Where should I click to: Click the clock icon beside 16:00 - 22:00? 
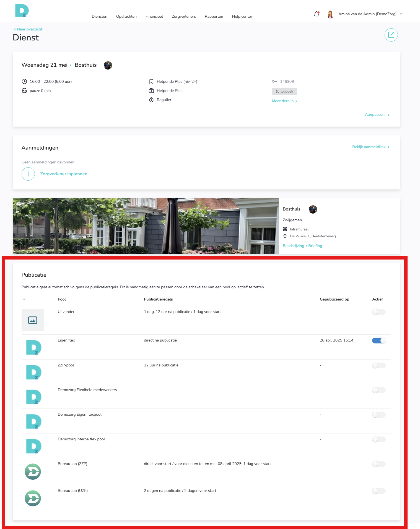24,81
